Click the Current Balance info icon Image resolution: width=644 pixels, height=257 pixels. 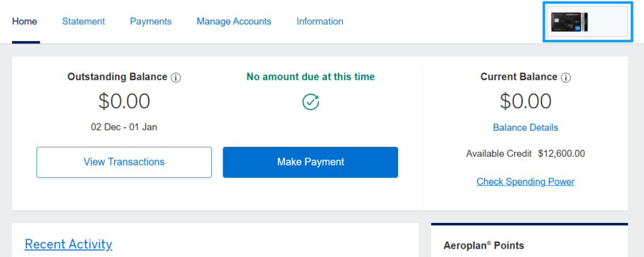566,77
